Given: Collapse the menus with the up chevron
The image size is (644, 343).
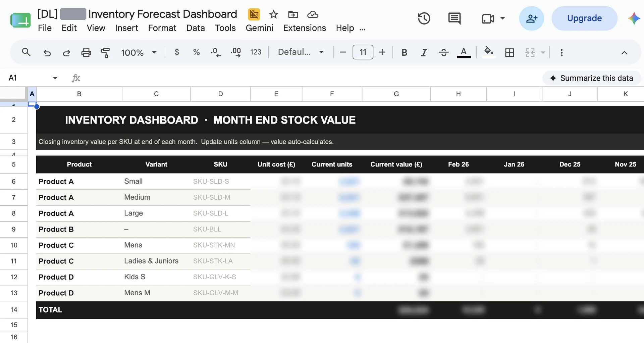Looking at the screenshot, I should click(x=624, y=53).
